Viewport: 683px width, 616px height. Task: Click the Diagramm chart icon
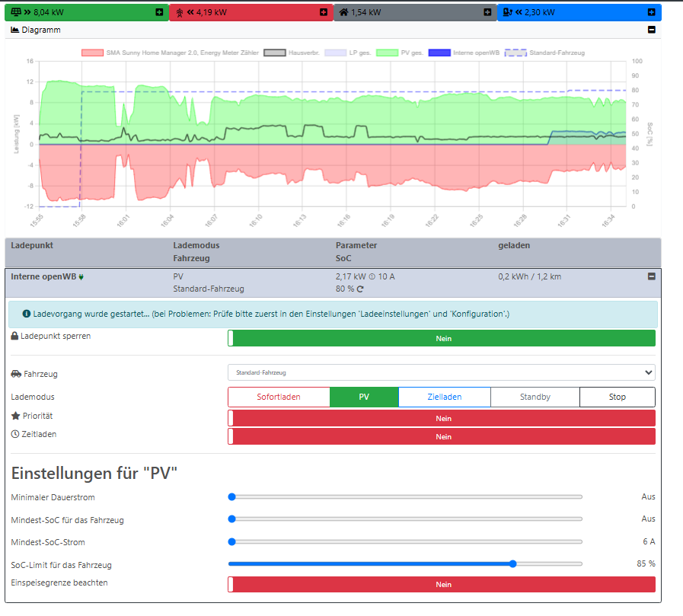pos(14,30)
